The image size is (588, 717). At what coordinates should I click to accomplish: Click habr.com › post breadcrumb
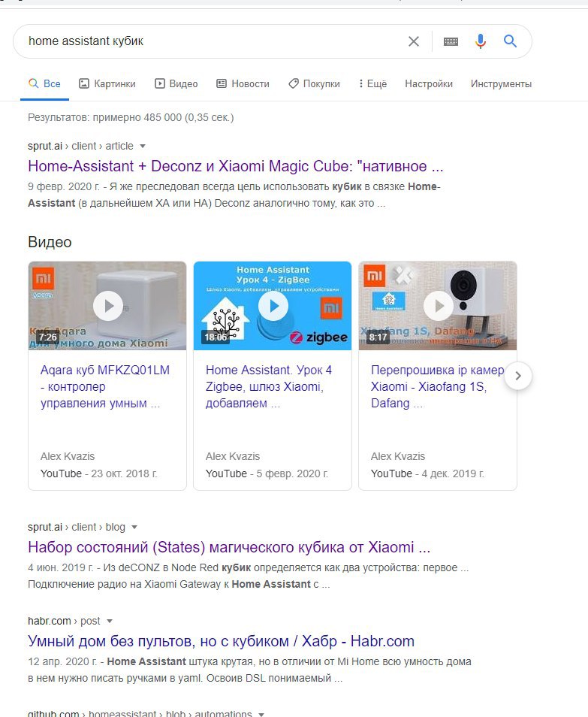pos(64,621)
